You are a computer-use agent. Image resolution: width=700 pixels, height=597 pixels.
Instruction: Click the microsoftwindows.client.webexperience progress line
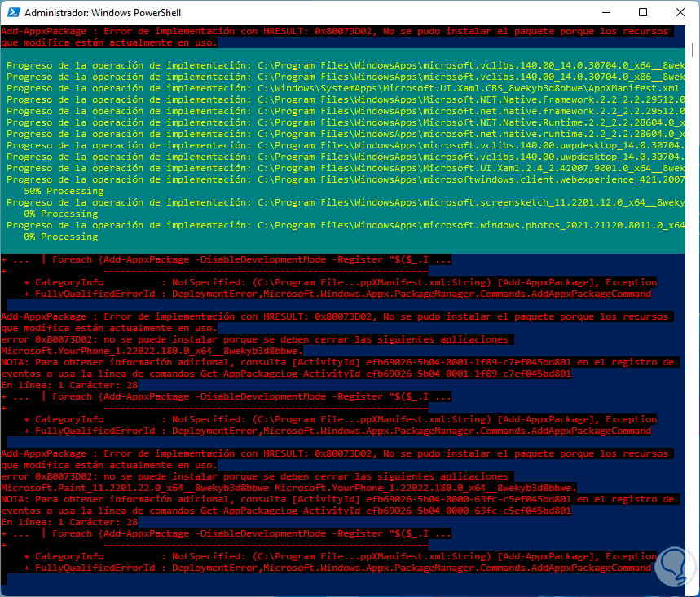[x=346, y=179]
